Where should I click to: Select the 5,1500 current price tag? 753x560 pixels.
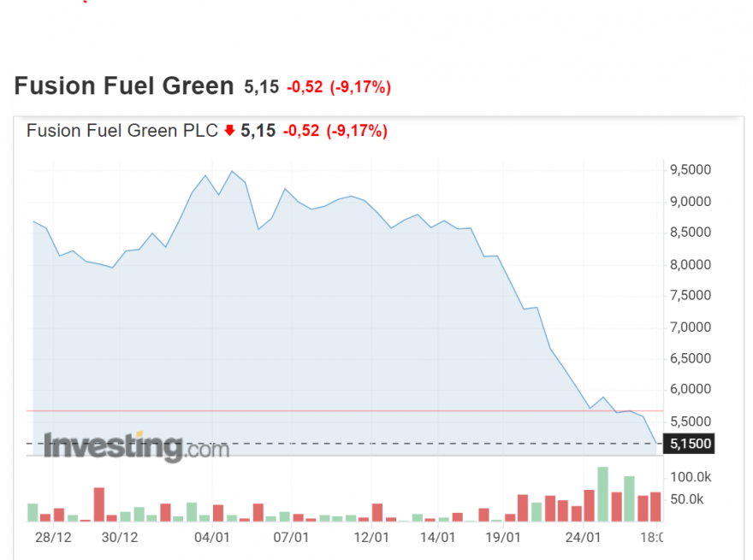point(689,444)
